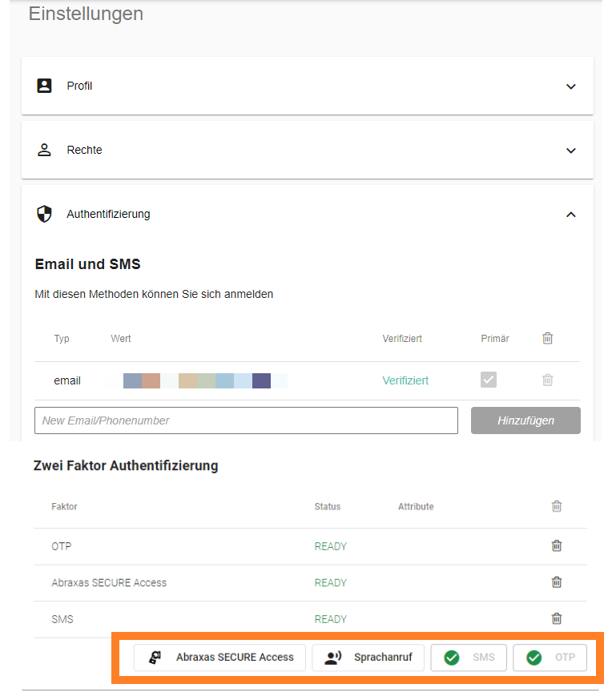The height and width of the screenshot is (700, 612).
Task: Click the Profil person badge icon
Action: tap(45, 86)
